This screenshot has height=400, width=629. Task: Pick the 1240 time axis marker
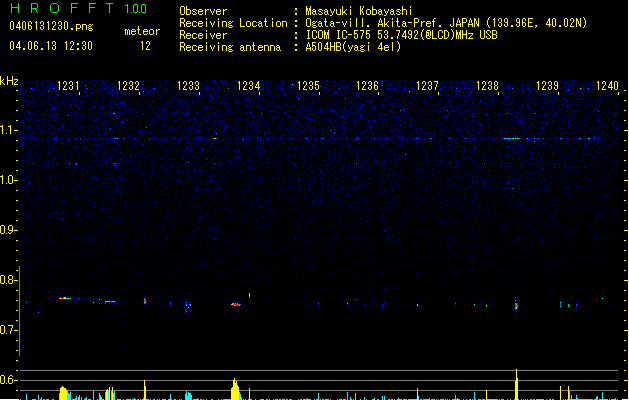click(607, 85)
